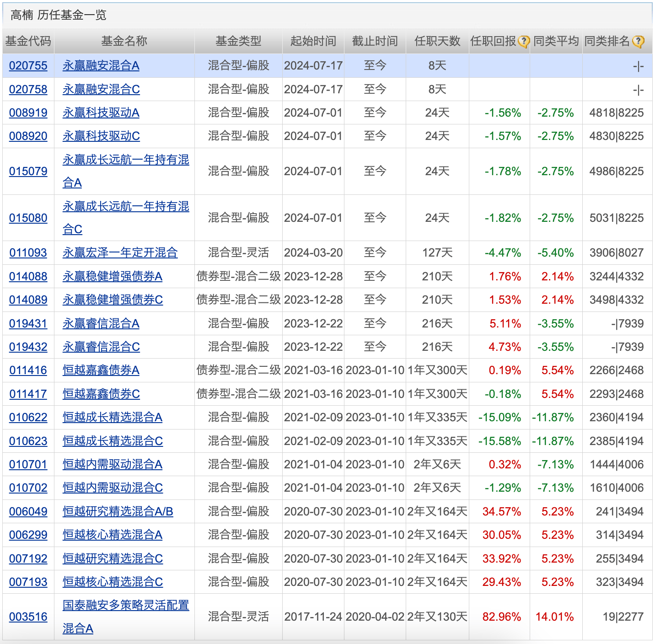Click the 基金类型 column header
The height and width of the screenshot is (644, 655).
click(239, 41)
